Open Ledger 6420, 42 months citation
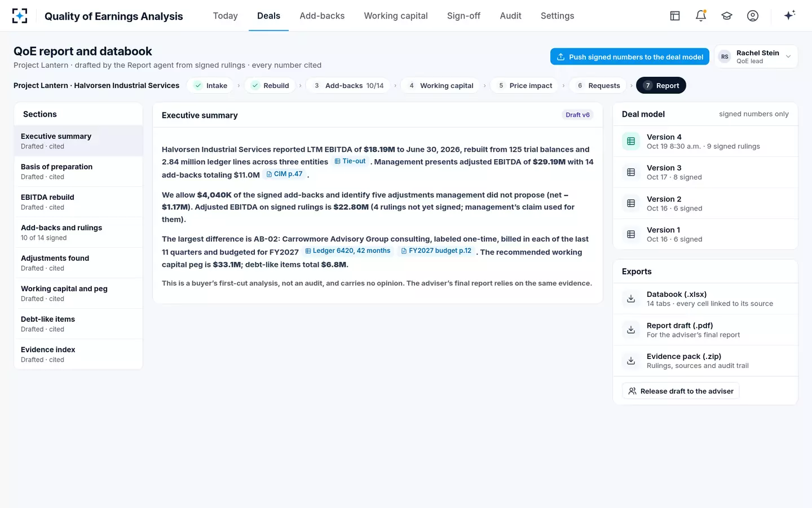812x508 pixels. coord(347,251)
